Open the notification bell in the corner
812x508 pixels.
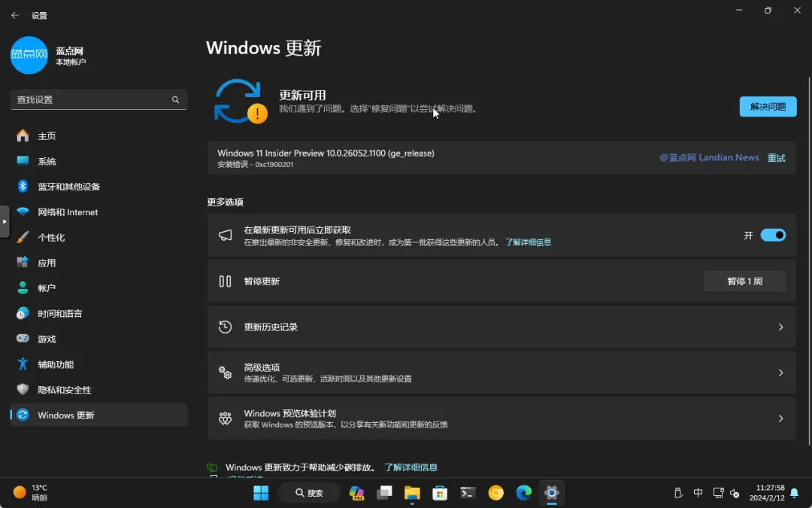(795, 493)
